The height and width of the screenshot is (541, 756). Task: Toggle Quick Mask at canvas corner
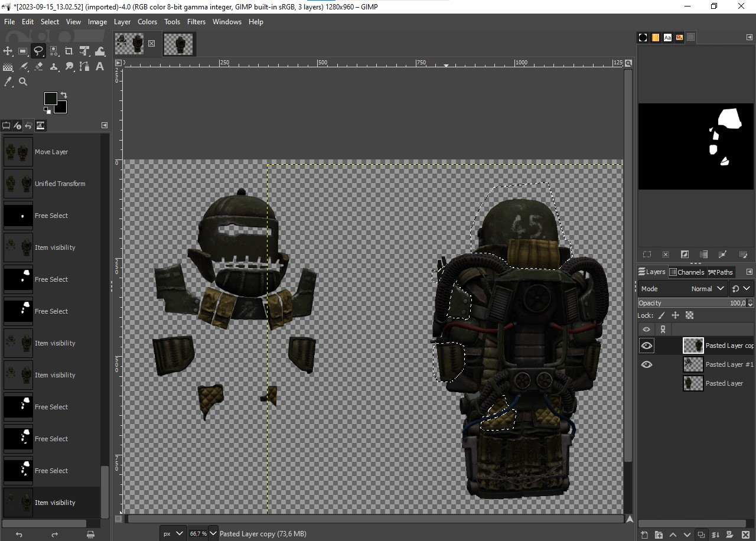[x=119, y=519]
